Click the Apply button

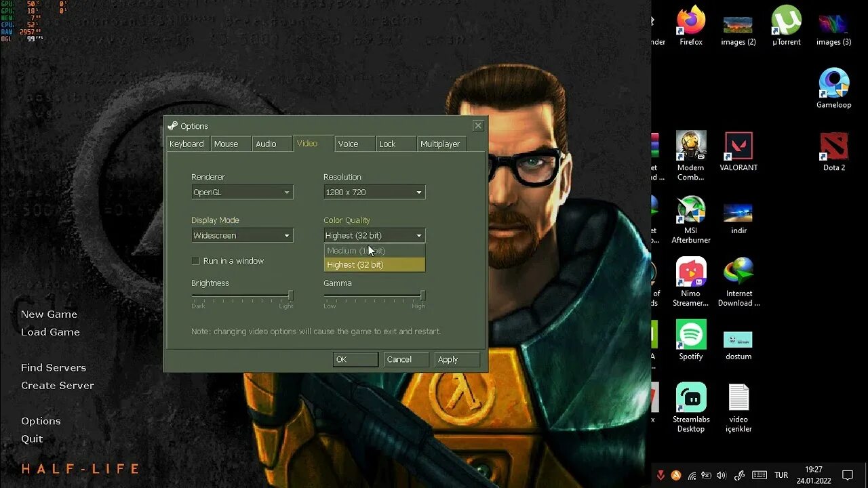click(x=457, y=360)
